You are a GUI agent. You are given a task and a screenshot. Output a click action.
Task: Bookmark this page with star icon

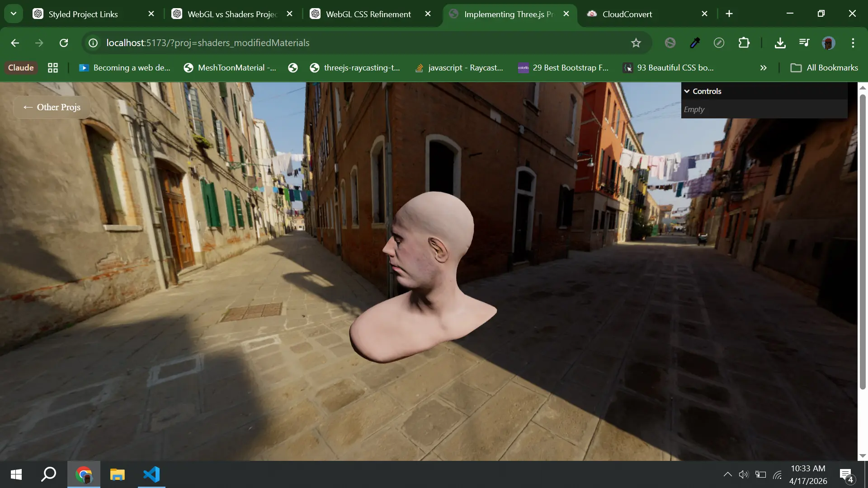point(636,43)
